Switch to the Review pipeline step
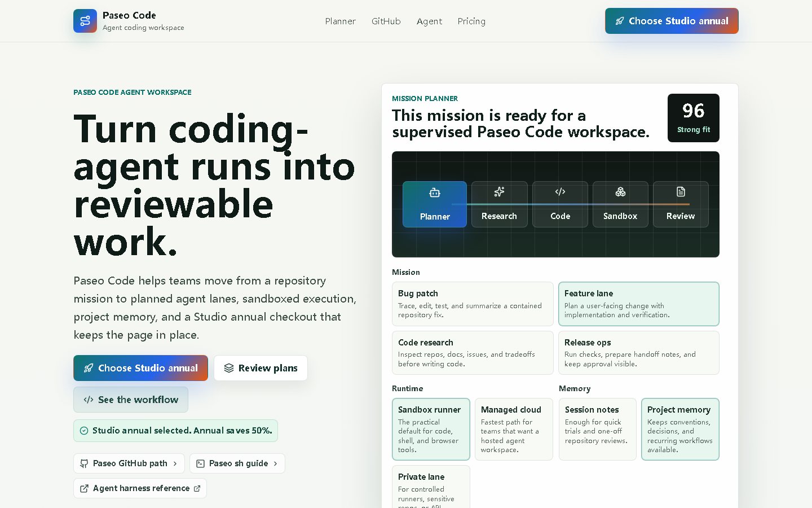The height and width of the screenshot is (508, 812). pos(681,204)
